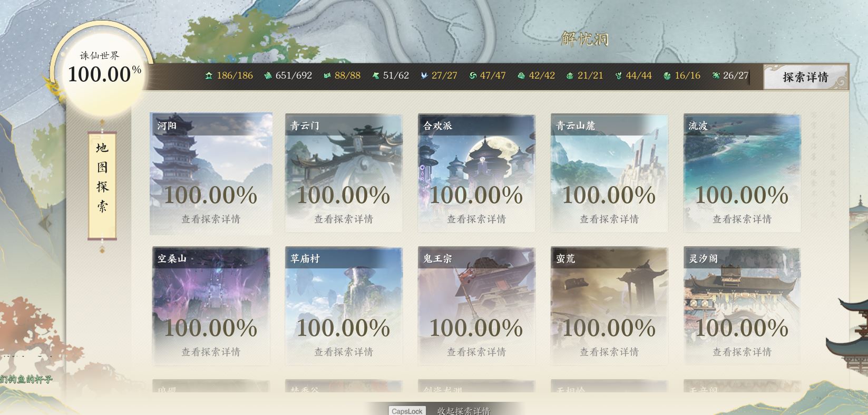Collapse panel via 收起探索详情 at bottom
This screenshot has width=868, height=415.
tap(464, 411)
